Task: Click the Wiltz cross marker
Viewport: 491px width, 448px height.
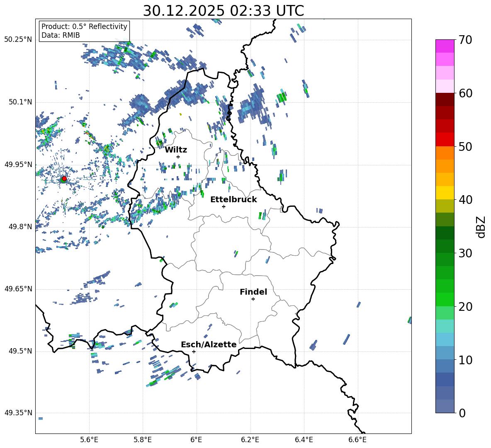Action: tap(178, 157)
